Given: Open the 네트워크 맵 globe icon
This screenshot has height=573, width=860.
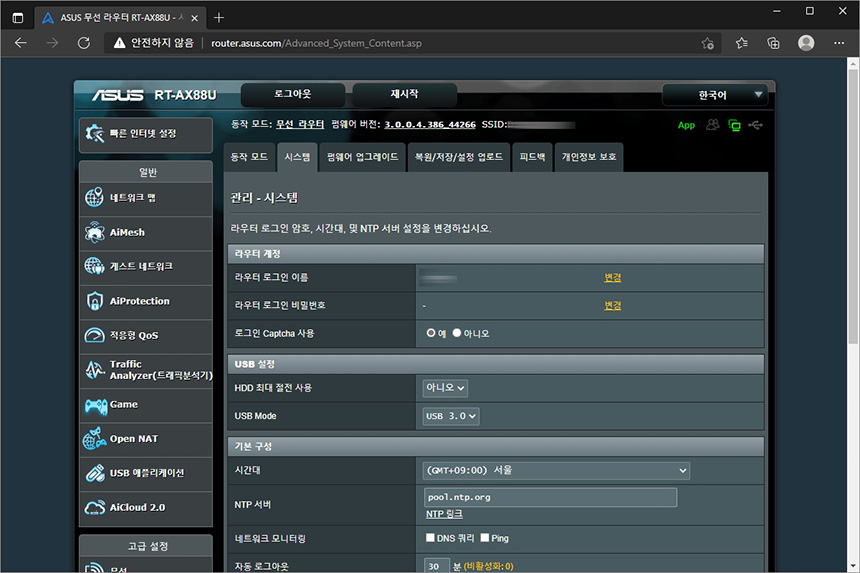Looking at the screenshot, I should [x=94, y=197].
